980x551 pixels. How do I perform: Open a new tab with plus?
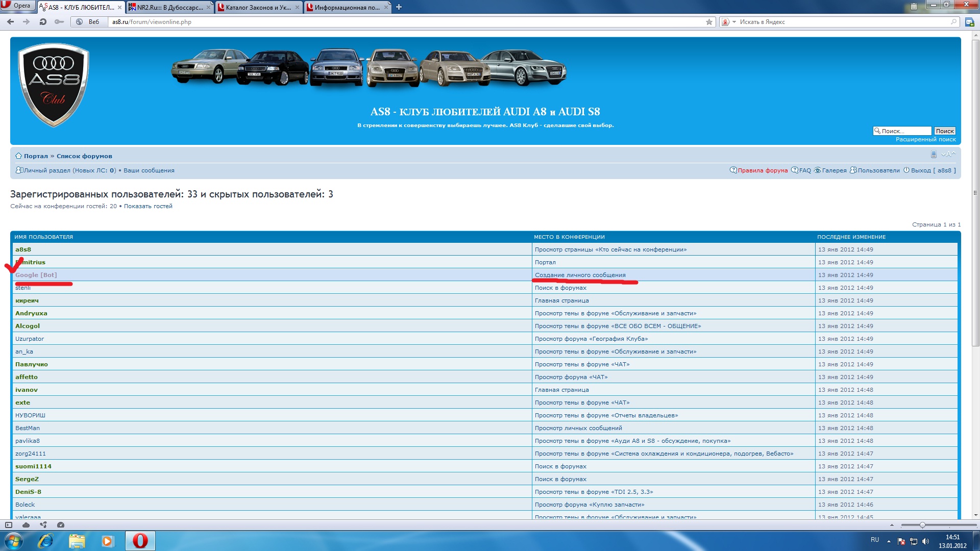pos(399,7)
